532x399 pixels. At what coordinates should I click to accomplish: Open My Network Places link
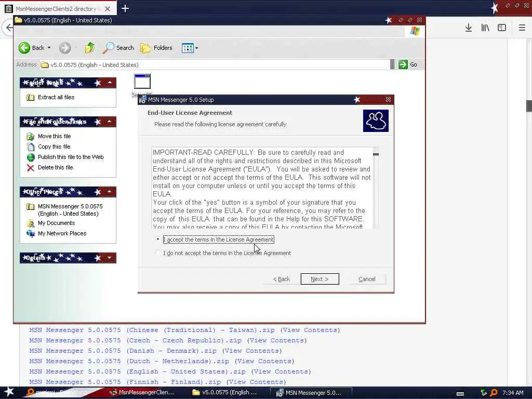(x=62, y=233)
